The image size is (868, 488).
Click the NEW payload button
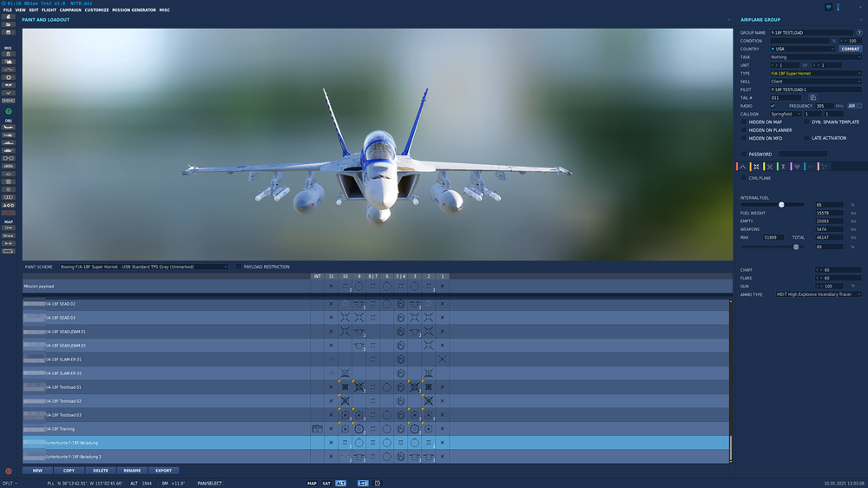37,471
